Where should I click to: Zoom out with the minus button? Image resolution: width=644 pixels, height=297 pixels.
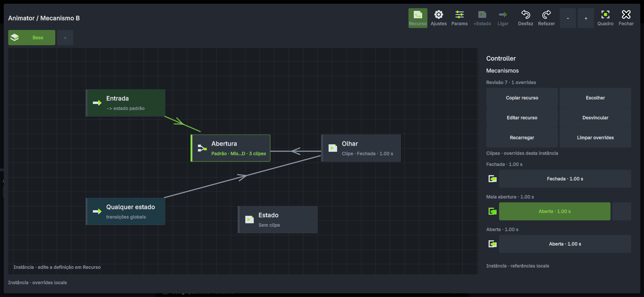[x=568, y=18]
